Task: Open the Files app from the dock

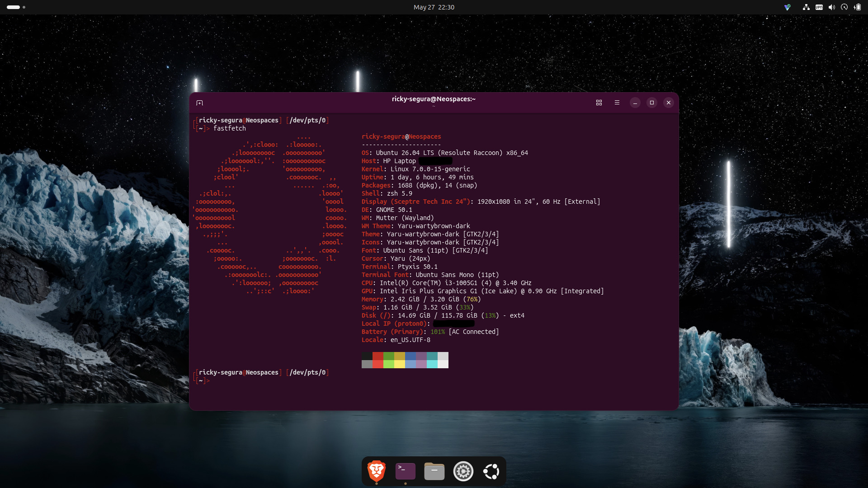Action: tap(434, 471)
